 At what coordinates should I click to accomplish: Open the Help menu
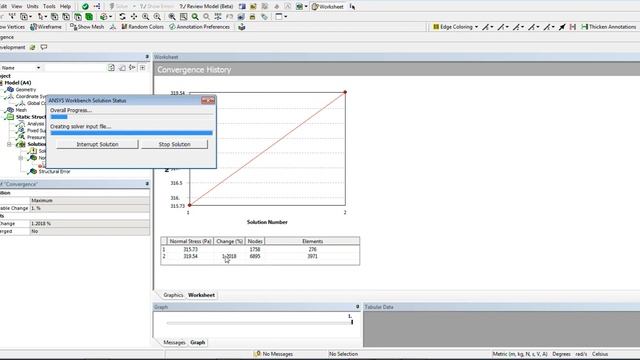pyautogui.click(x=65, y=7)
